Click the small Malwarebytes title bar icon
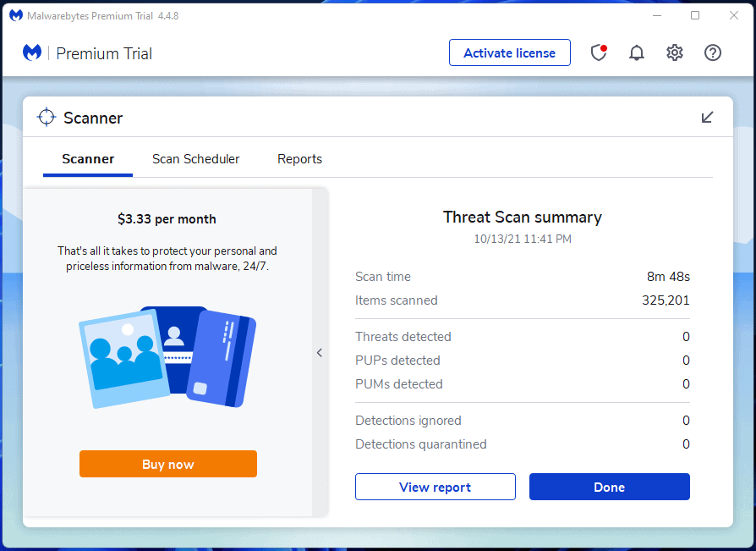 point(15,15)
